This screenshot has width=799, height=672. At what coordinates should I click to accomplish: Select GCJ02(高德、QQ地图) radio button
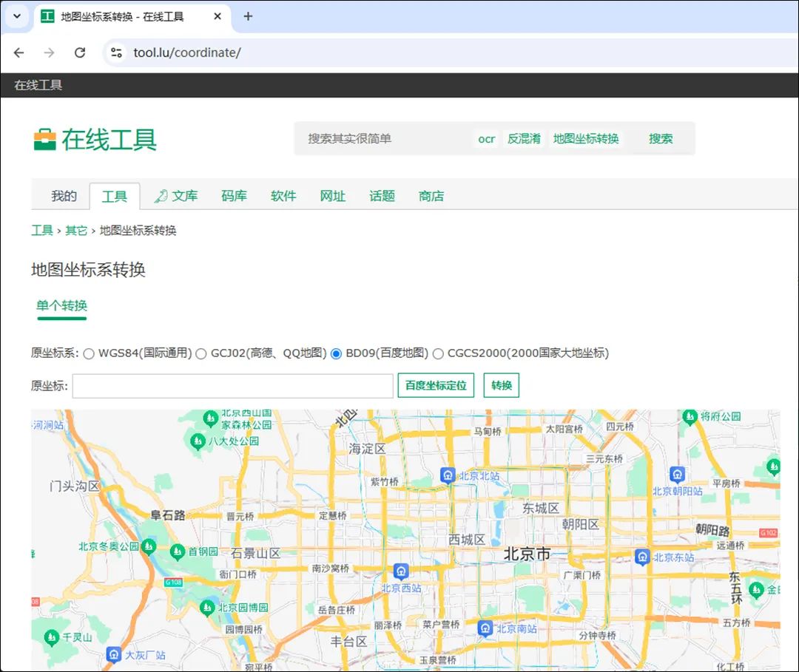coord(201,353)
